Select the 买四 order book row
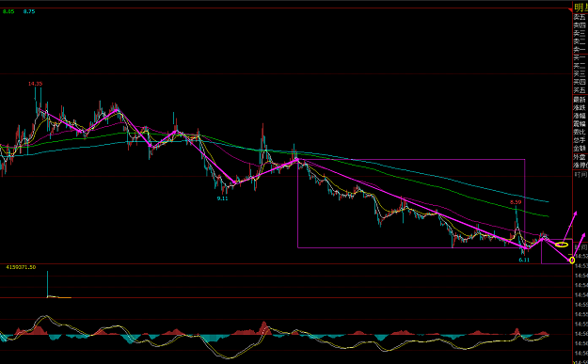 pos(580,82)
